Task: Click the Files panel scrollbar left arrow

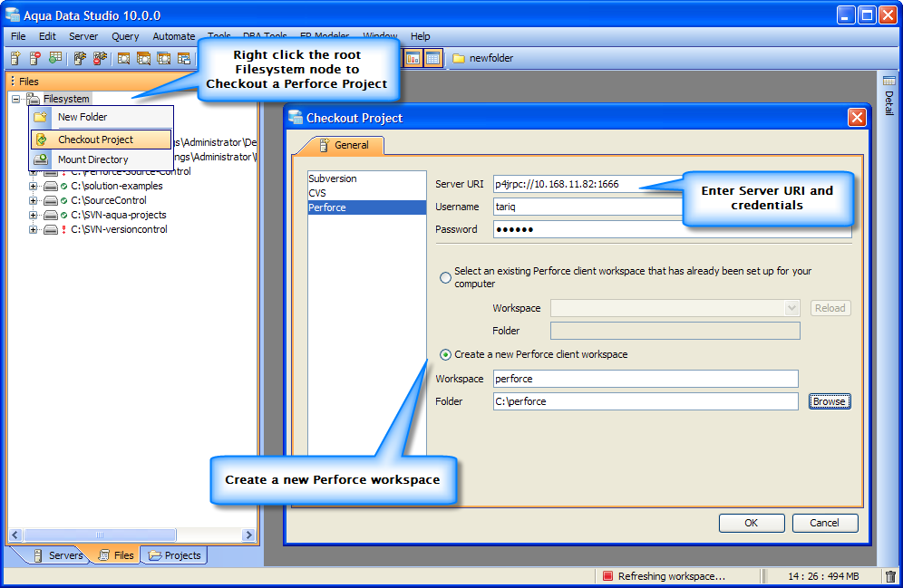Action: click(x=15, y=535)
